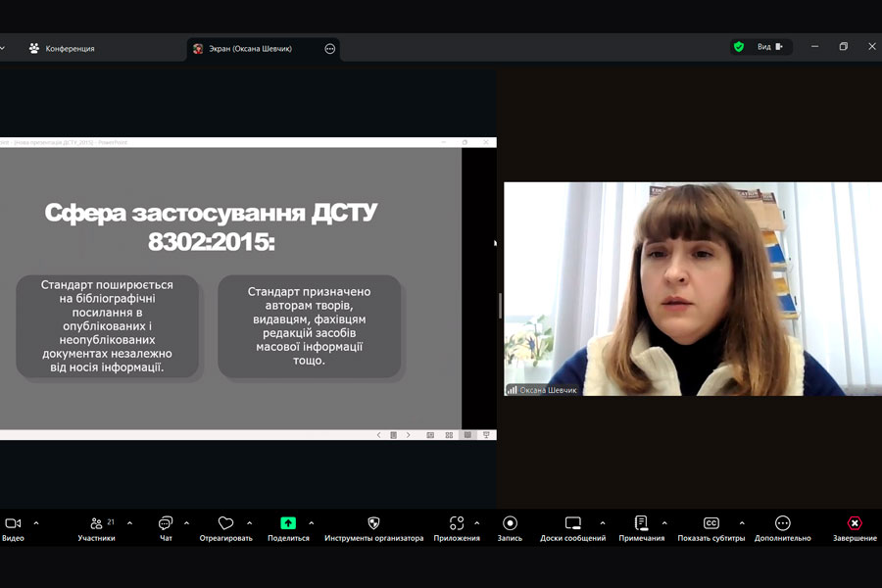
Task: Go to next slide in PowerPoint
Action: tap(409, 435)
